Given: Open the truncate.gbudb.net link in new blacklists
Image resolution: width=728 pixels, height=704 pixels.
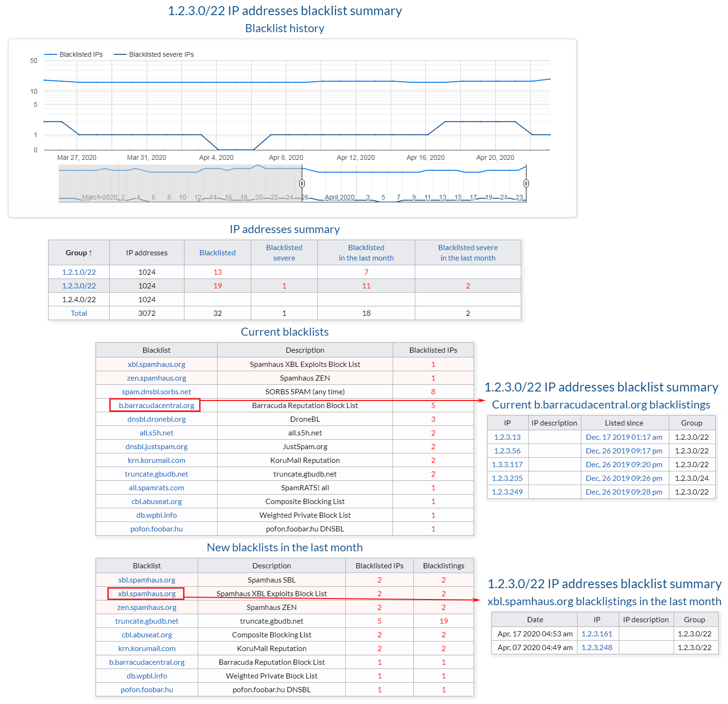Looking at the screenshot, I should click(147, 621).
